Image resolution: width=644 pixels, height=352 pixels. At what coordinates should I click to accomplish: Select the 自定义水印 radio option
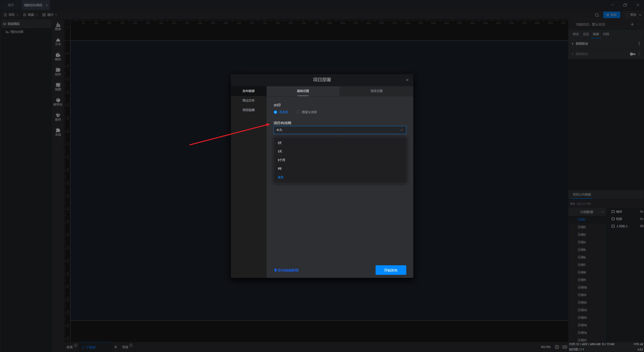point(298,112)
